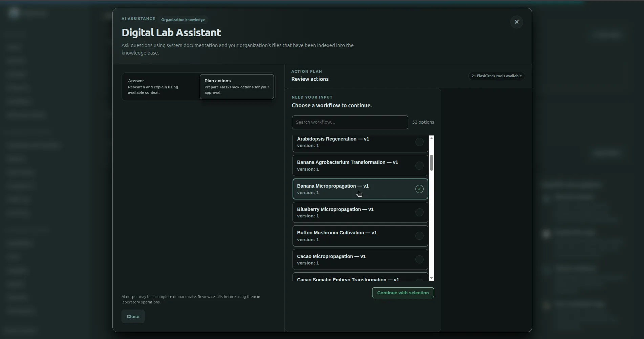Select Banana Agrobacterium Transformation radio circle
This screenshot has height=339, width=644.
(419, 166)
